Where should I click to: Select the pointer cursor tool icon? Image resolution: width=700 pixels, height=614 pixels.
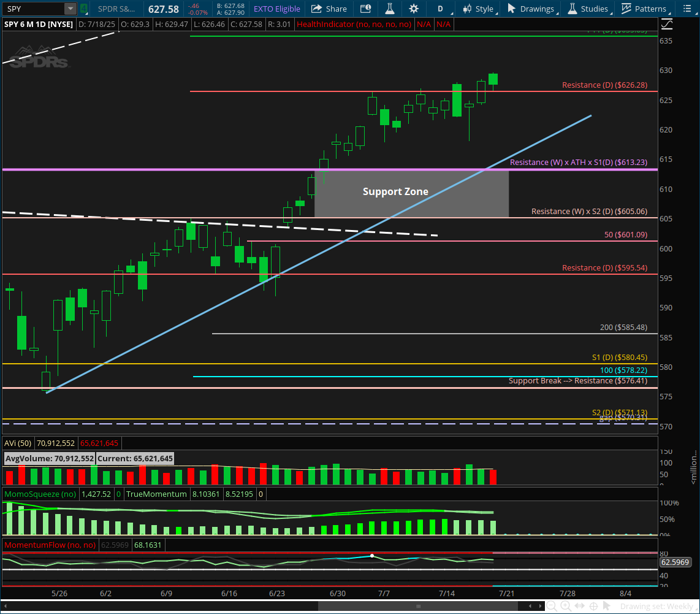coord(606,606)
